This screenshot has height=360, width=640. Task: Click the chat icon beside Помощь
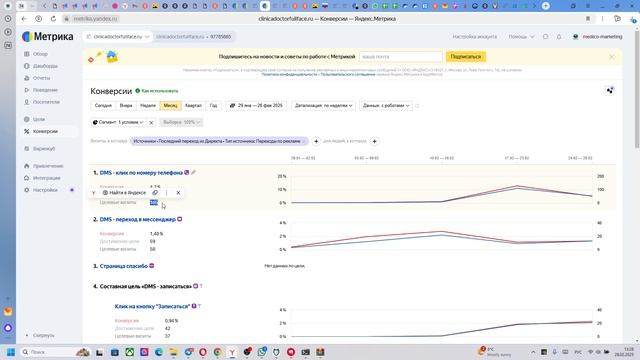[545, 37]
